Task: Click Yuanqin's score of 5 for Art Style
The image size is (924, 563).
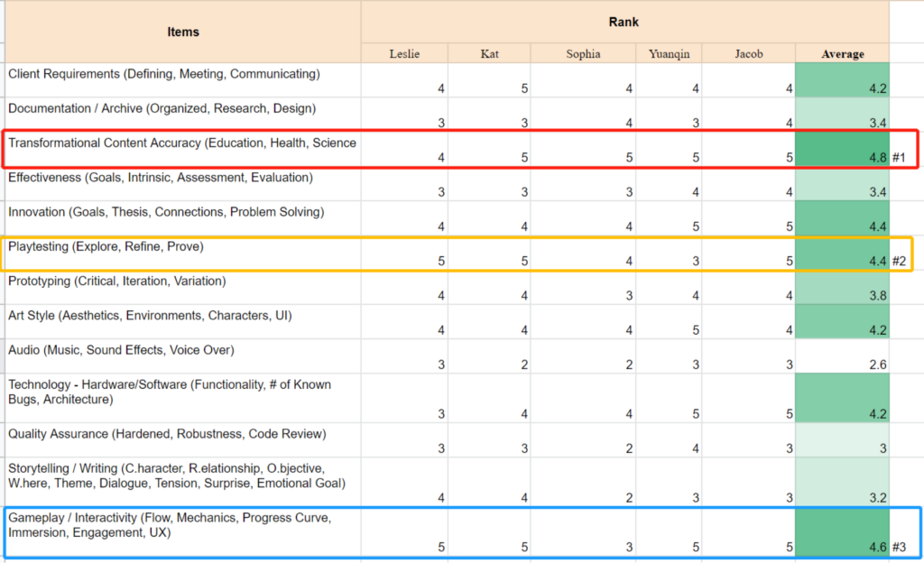Action: (669, 321)
